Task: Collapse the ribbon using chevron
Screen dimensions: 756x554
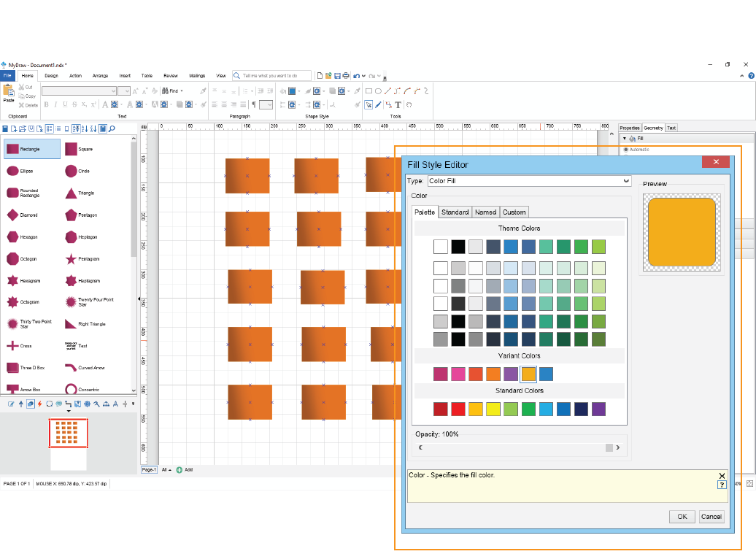Action: point(741,76)
